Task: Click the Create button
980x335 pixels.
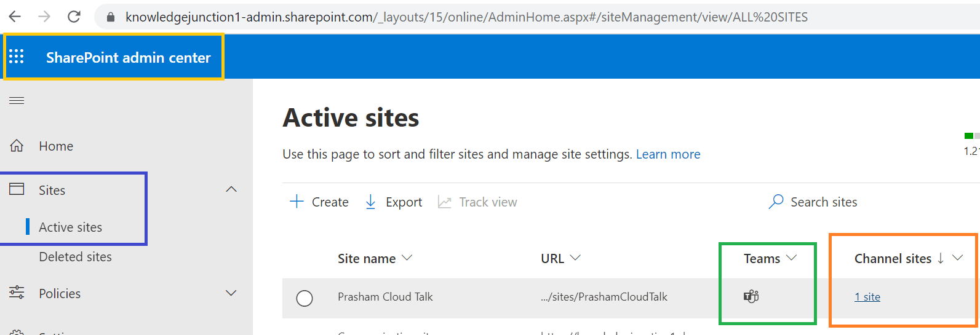Action: click(x=319, y=202)
